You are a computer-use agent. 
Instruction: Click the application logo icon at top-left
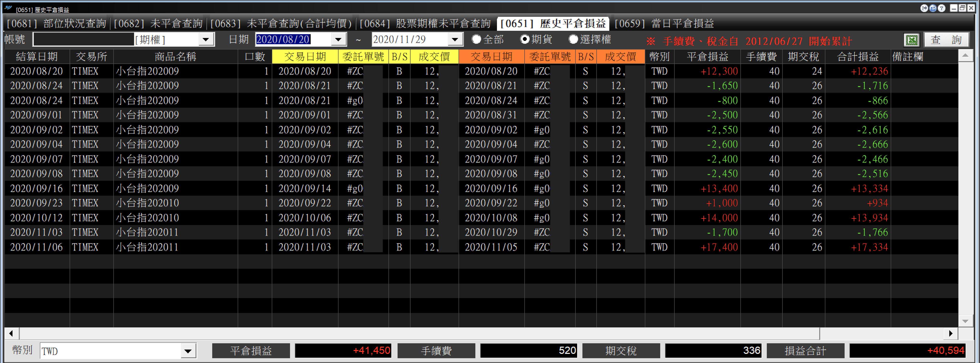pyautogui.click(x=8, y=8)
